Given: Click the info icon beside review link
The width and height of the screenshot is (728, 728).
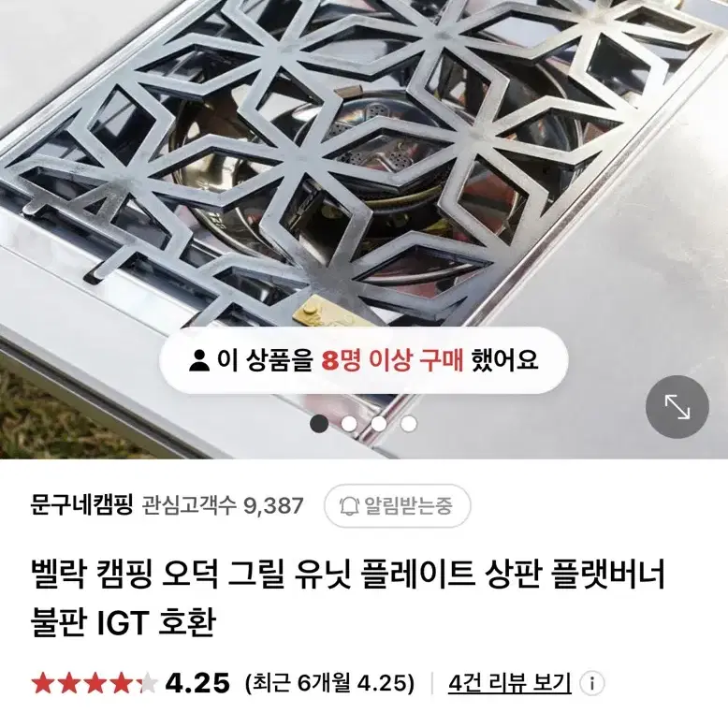Looking at the screenshot, I should 592,683.
